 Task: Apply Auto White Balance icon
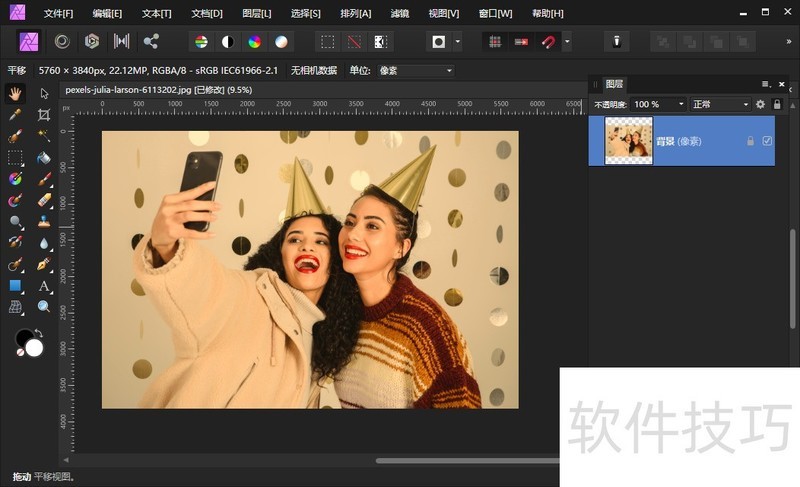point(281,42)
